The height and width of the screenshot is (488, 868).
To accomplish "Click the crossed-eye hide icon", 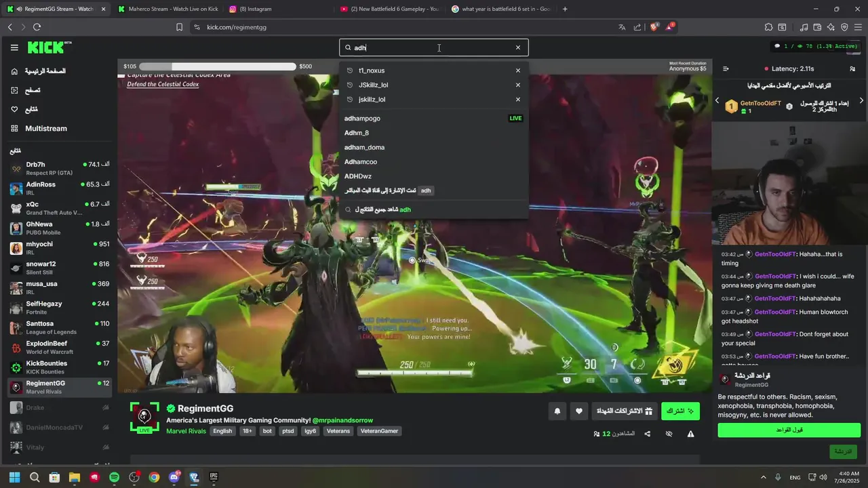I will 669,434.
